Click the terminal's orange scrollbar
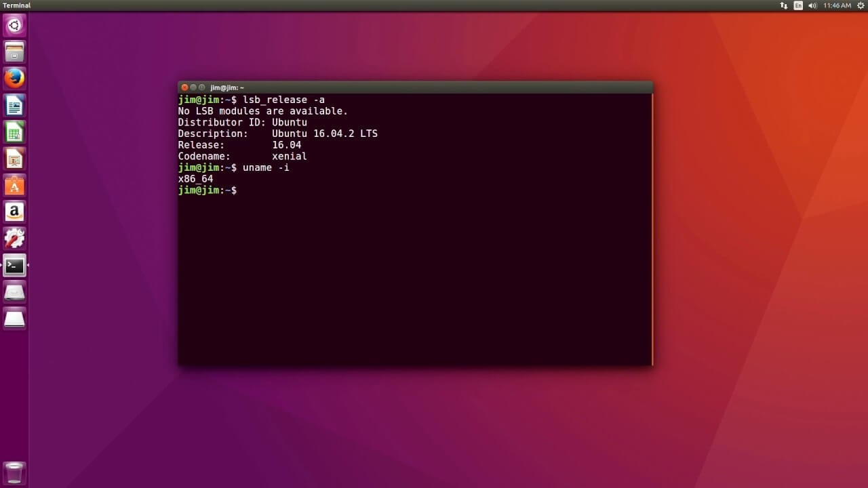 (x=652, y=229)
